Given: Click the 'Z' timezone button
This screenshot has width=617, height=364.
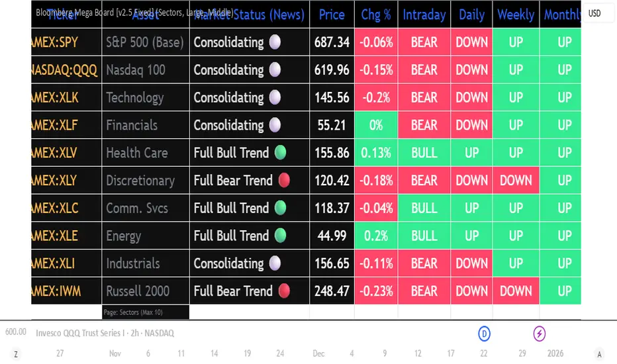Looking at the screenshot, I should coord(16,354).
